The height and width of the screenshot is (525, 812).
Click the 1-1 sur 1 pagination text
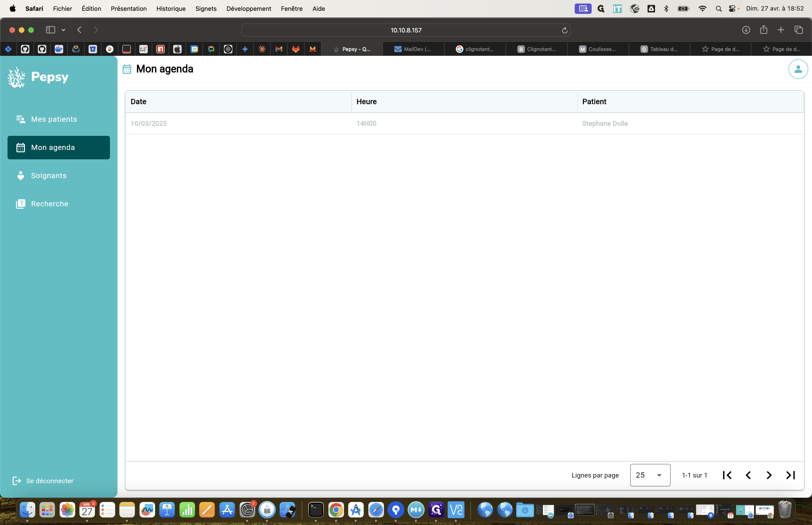[x=695, y=475]
